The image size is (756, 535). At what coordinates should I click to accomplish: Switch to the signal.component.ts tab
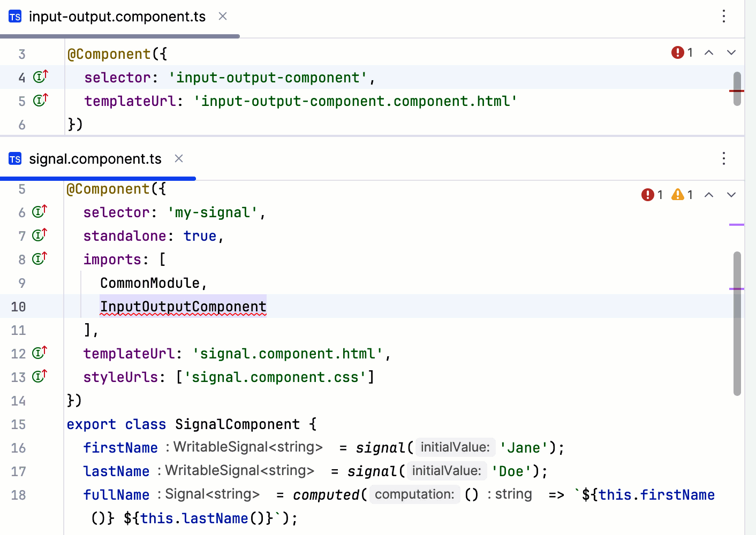pos(95,158)
